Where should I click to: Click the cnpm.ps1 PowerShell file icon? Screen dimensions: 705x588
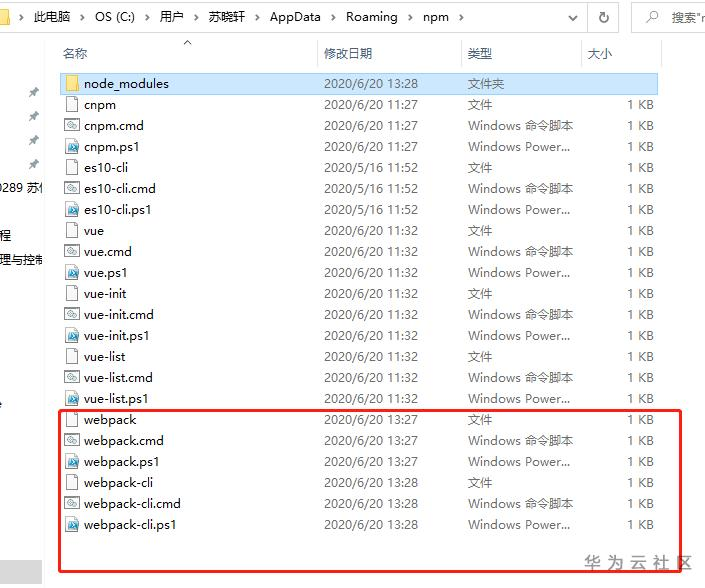point(72,147)
